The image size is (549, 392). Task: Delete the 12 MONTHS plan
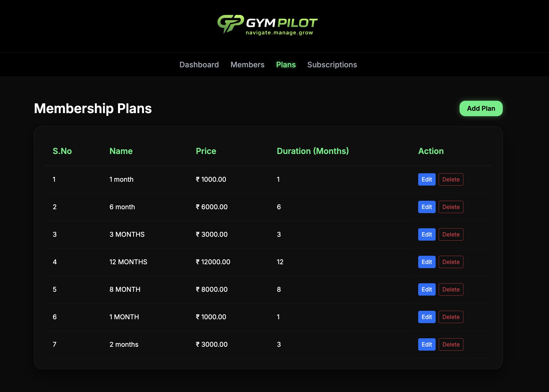click(451, 262)
